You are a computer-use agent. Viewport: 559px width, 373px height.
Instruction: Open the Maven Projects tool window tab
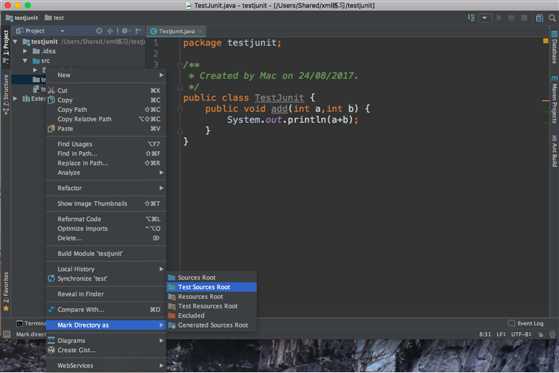point(554,100)
